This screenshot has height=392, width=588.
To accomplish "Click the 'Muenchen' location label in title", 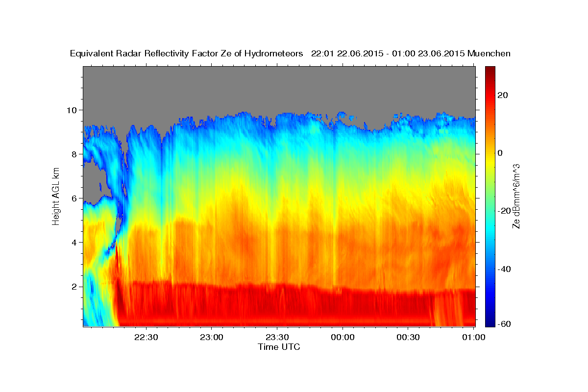I will [x=489, y=53].
